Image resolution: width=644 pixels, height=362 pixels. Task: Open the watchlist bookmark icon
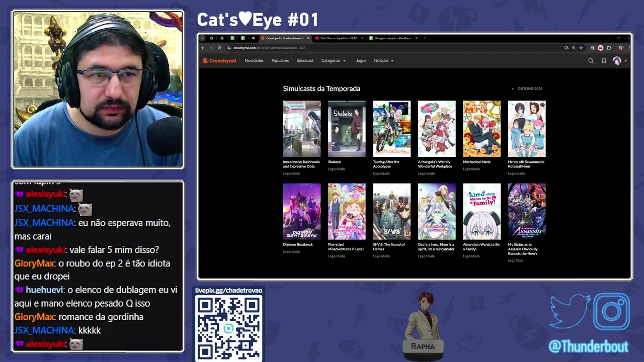604,61
